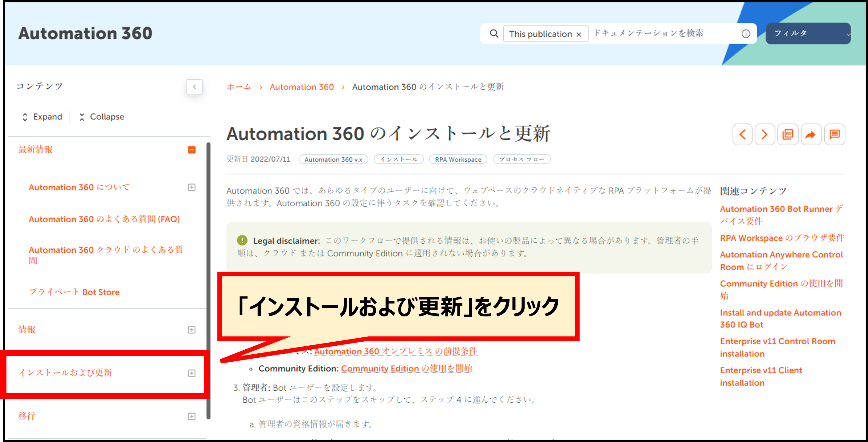
Task: Remove the This publication filter chip
Action: point(579,34)
